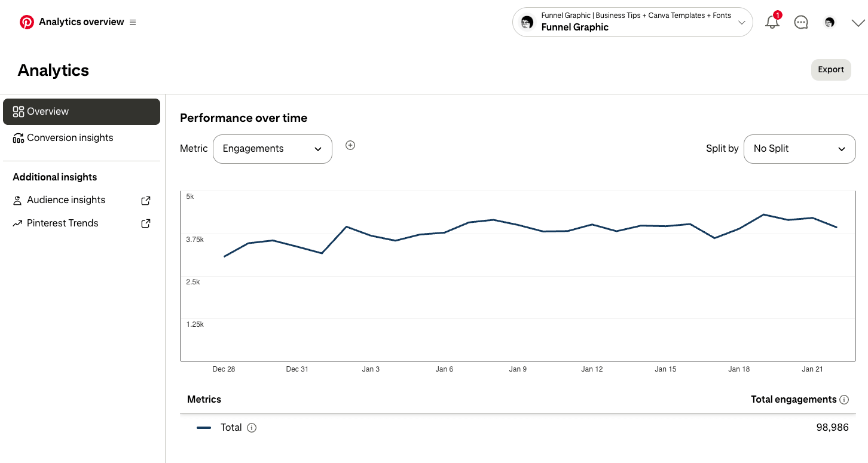Switch to Conversion insights

tap(69, 137)
